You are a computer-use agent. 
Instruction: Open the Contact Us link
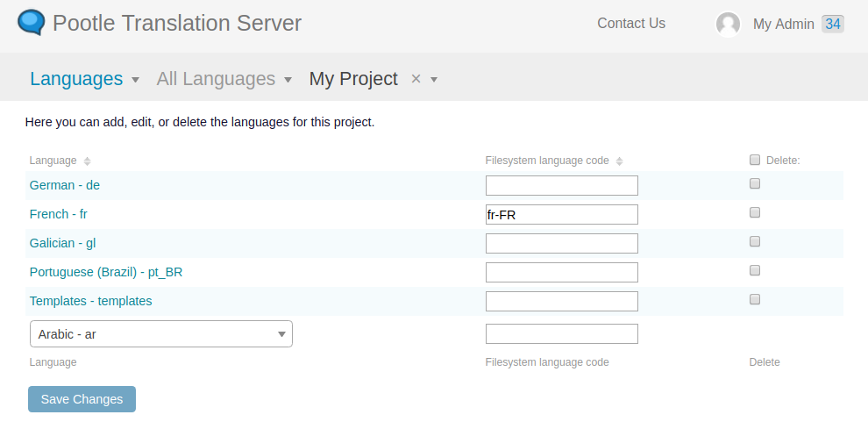coord(631,24)
